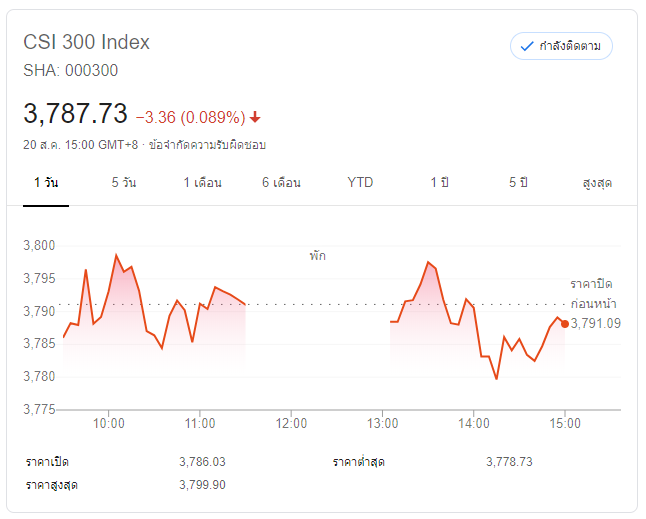The height and width of the screenshot is (519, 646).
Task: Click the ราคาสูงสุด value 3,799.90
Action: 202,485
